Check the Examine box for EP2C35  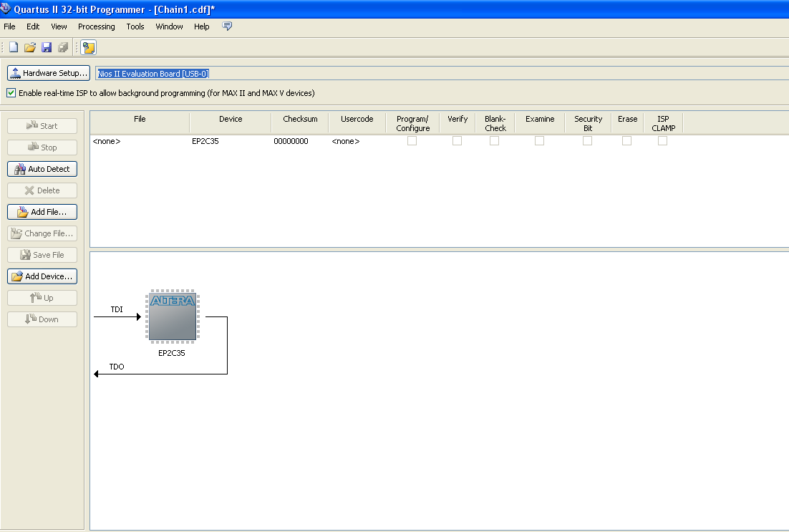[539, 141]
